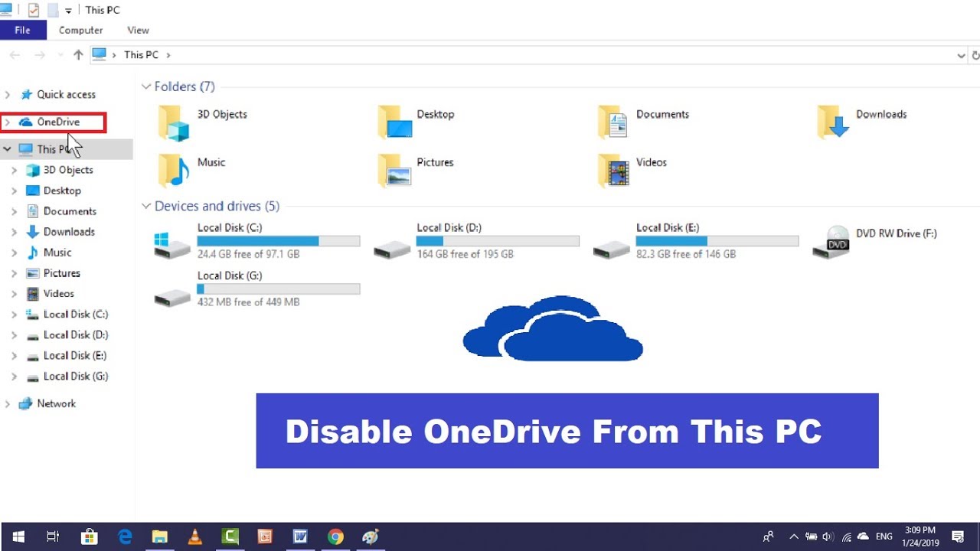Viewport: 980px width, 551px height.
Task: Expand the chevron after This PC in the address bar
Action: (x=168, y=55)
